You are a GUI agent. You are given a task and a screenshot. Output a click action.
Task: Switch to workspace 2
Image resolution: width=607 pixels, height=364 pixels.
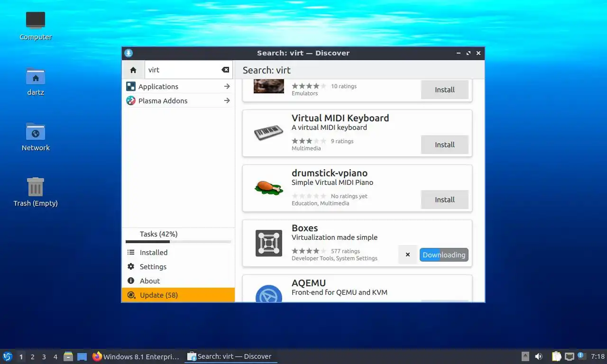(32, 357)
